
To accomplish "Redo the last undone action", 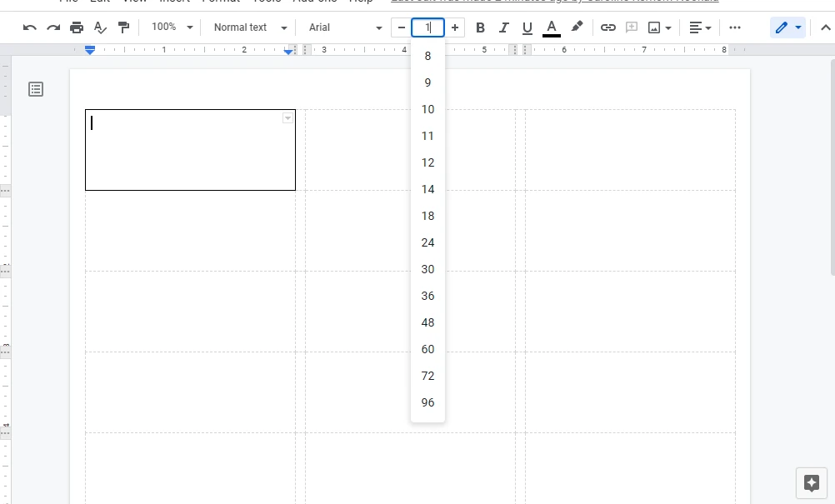I will [x=53, y=27].
